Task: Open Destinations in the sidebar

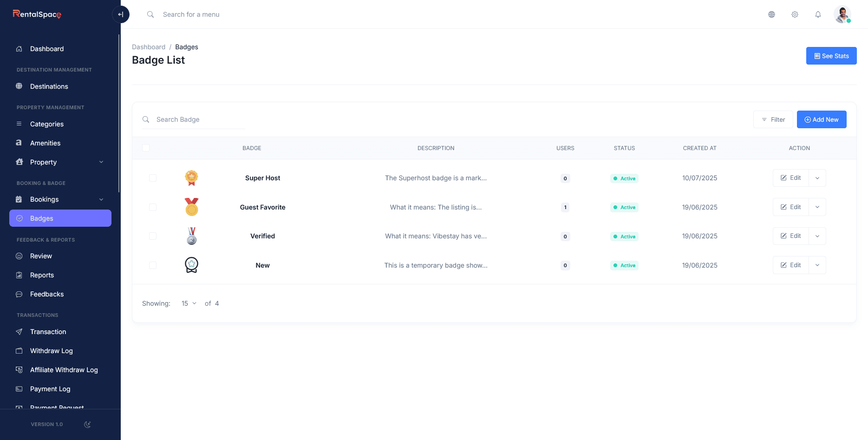Action: pyautogui.click(x=49, y=86)
